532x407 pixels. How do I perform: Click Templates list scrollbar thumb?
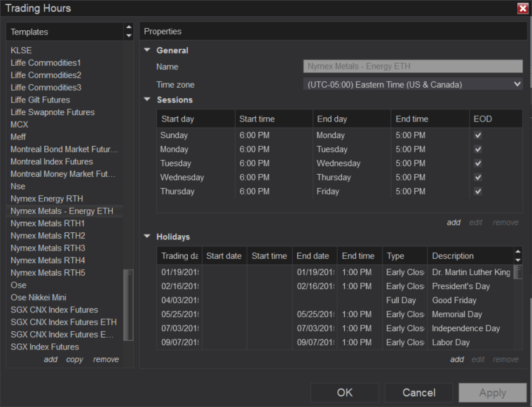tap(128, 305)
